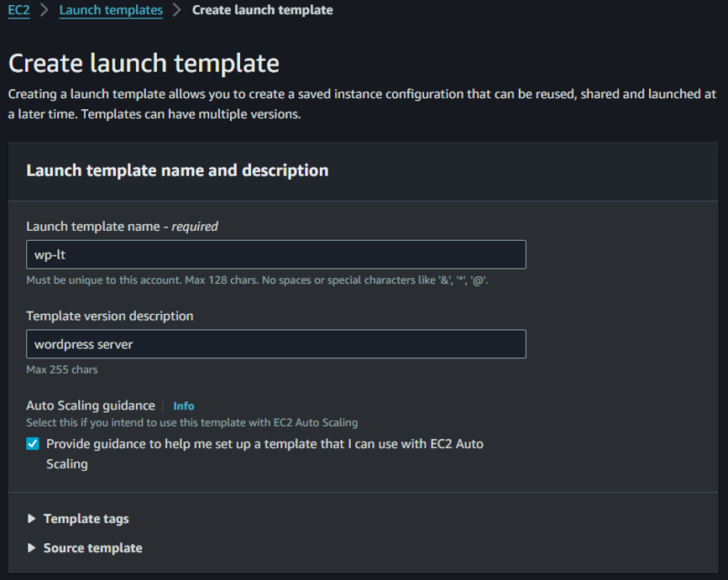The width and height of the screenshot is (728, 580).
Task: Click the Template version description field
Action: point(277,344)
